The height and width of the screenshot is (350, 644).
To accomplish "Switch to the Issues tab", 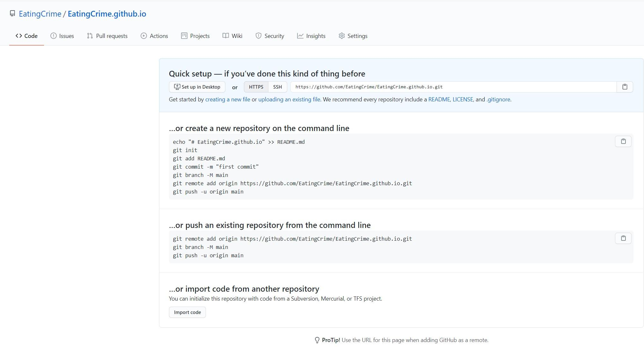I will (x=62, y=36).
